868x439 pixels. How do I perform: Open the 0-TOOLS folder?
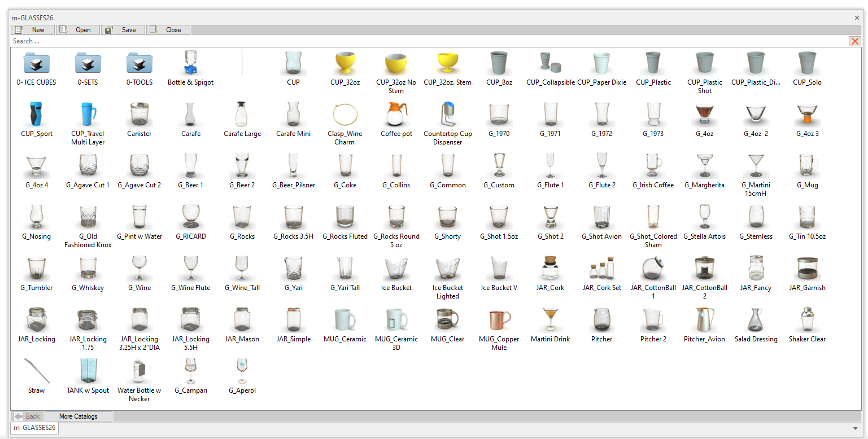point(139,64)
